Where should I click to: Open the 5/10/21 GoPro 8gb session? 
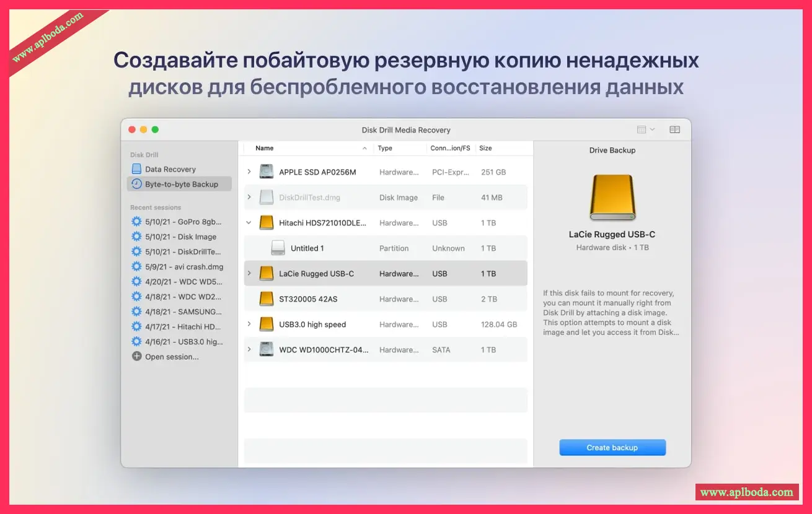pyautogui.click(x=183, y=222)
